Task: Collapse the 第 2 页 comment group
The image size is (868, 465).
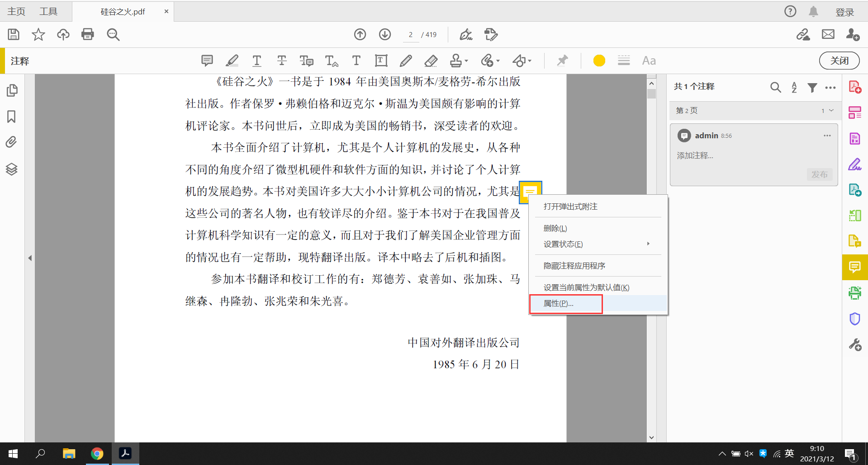Action: [x=831, y=111]
